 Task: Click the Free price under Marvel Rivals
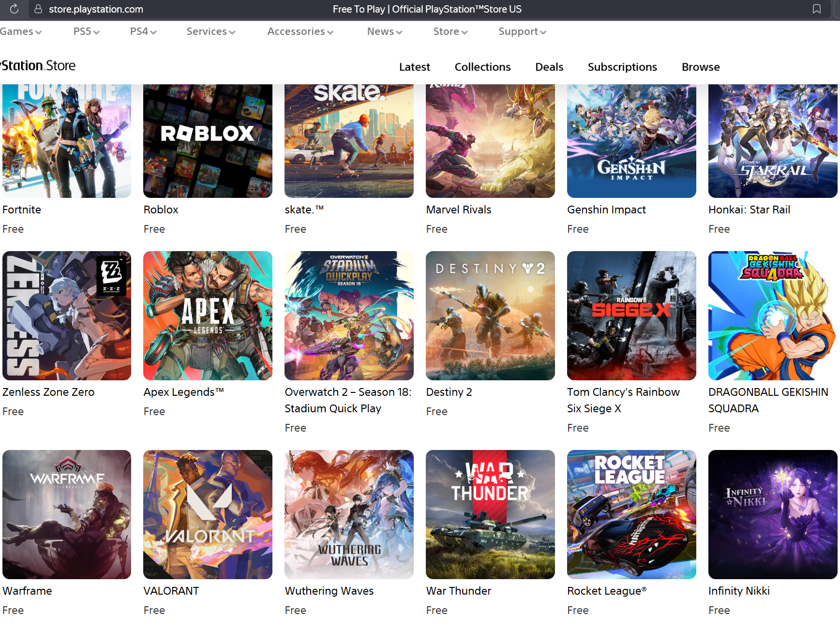[x=437, y=229]
